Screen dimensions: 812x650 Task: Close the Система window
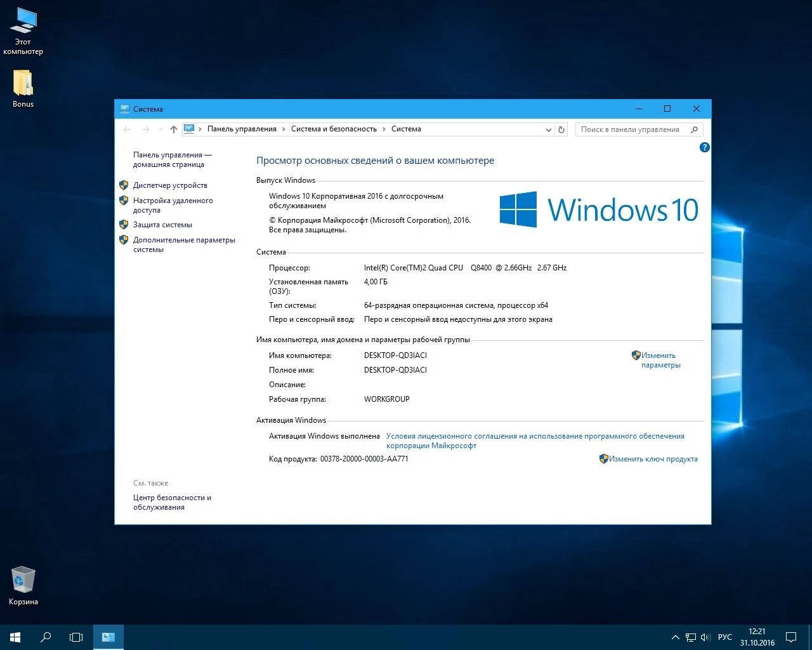pyautogui.click(x=697, y=109)
